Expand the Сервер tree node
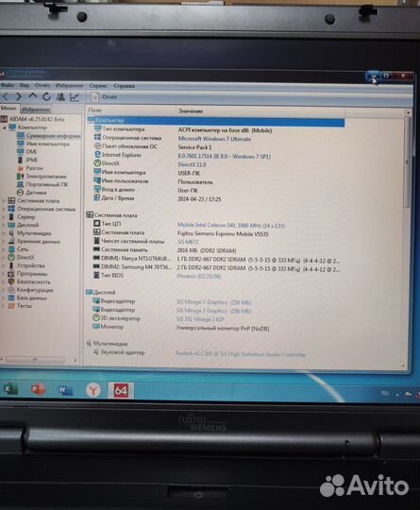 [4, 217]
